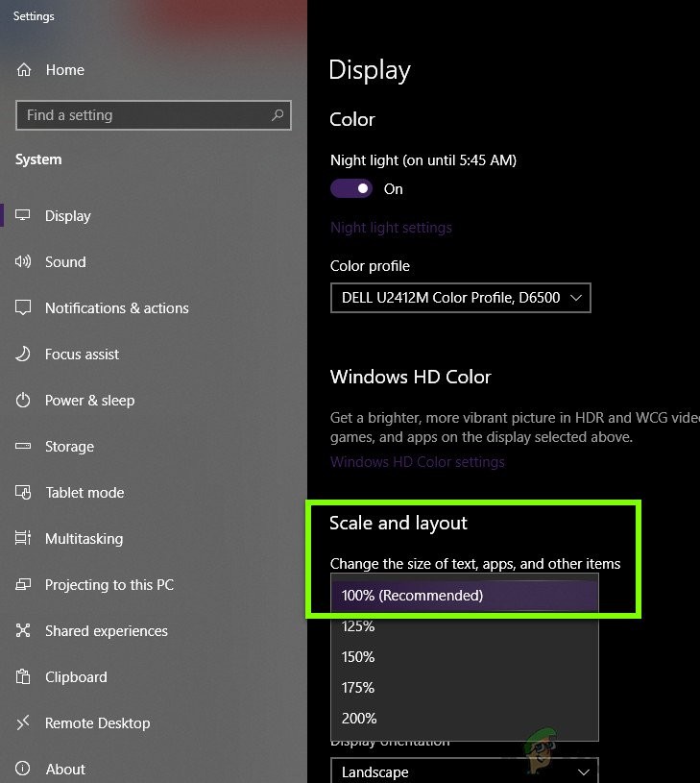This screenshot has width=700, height=783.
Task: Click the Notifications & actions icon
Action: click(22, 307)
